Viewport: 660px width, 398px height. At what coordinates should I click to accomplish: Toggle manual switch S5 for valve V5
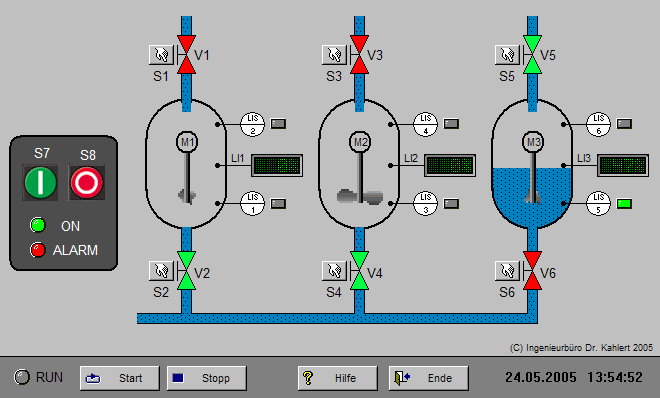click(507, 55)
